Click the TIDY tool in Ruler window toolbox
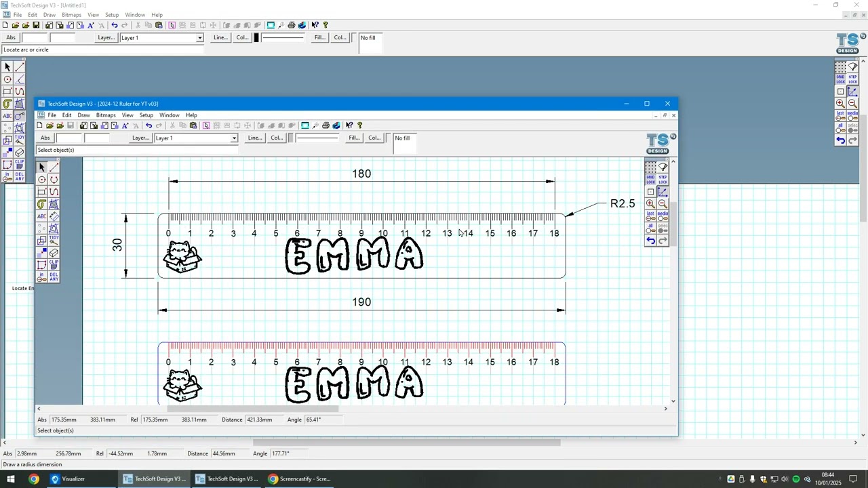 coord(54,241)
